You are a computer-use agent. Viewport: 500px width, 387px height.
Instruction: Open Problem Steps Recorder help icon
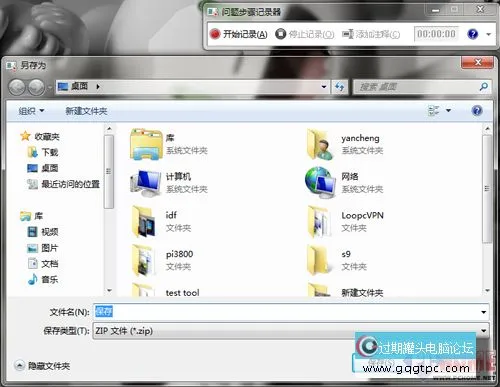(473, 34)
